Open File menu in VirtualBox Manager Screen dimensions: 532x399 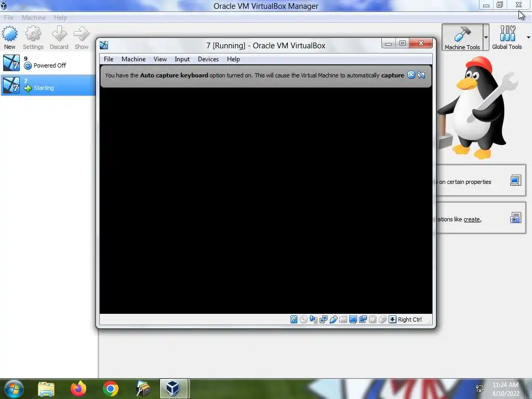click(9, 18)
